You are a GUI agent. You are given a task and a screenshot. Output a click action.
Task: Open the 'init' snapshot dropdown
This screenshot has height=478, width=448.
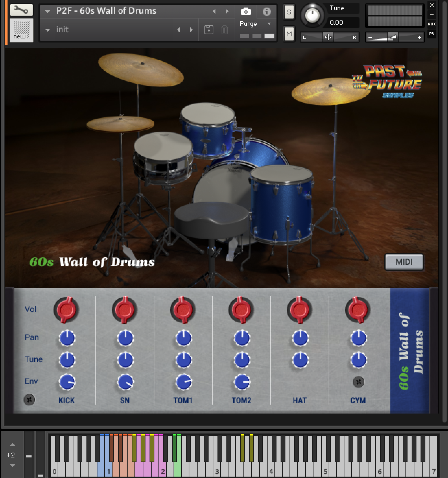tap(48, 30)
